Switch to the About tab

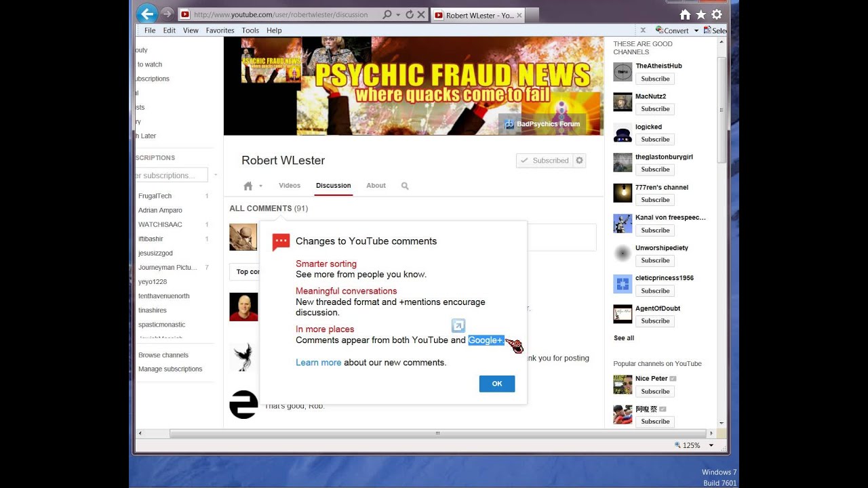[x=376, y=186]
